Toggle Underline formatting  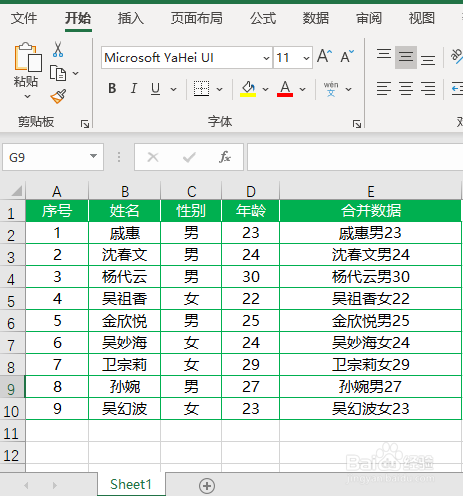tap(155, 89)
